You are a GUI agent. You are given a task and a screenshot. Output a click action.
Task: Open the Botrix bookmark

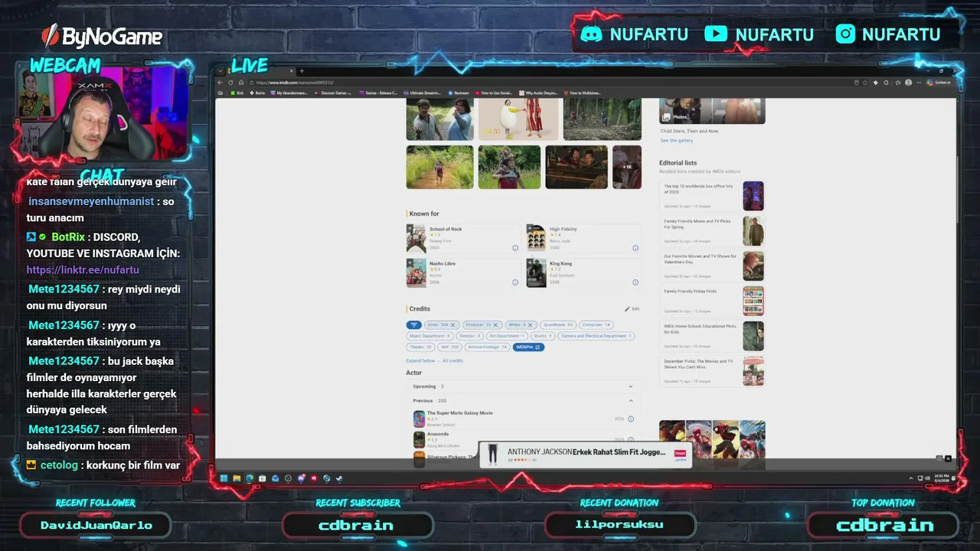(x=257, y=93)
